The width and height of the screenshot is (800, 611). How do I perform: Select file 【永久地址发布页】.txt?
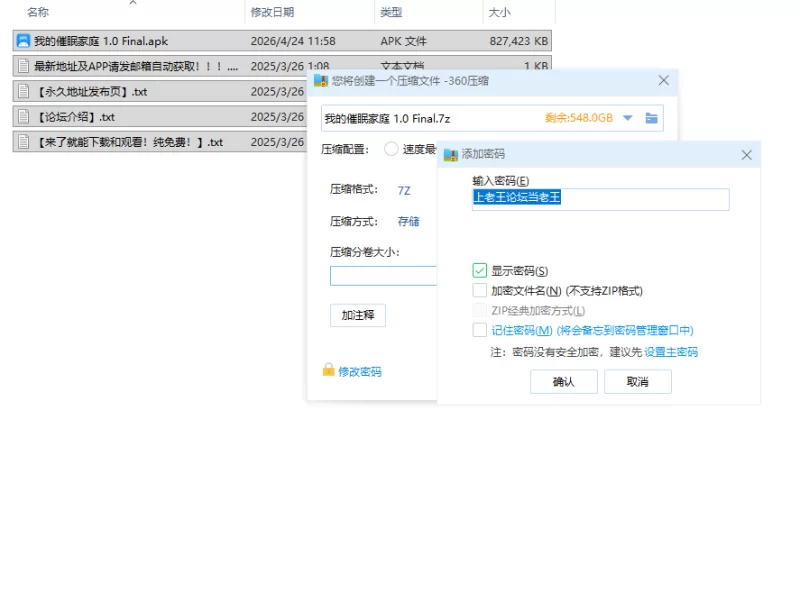tap(159, 91)
